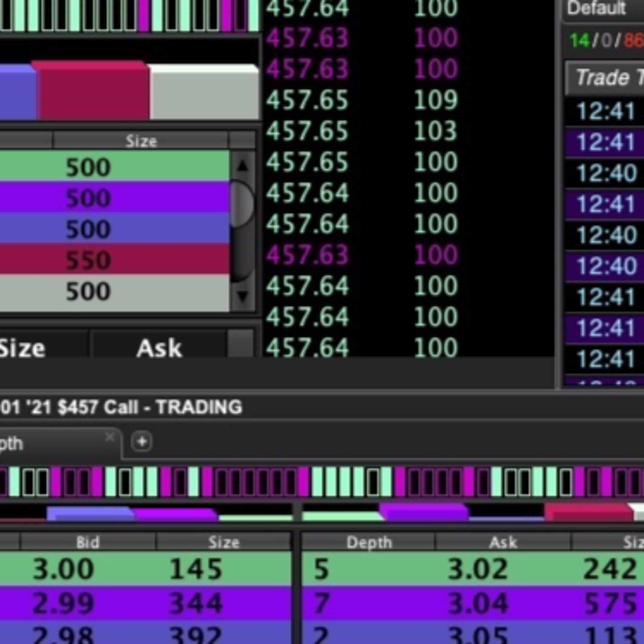Click the light gray bar in the upper depth chart
644x644 pixels.
click(204, 92)
